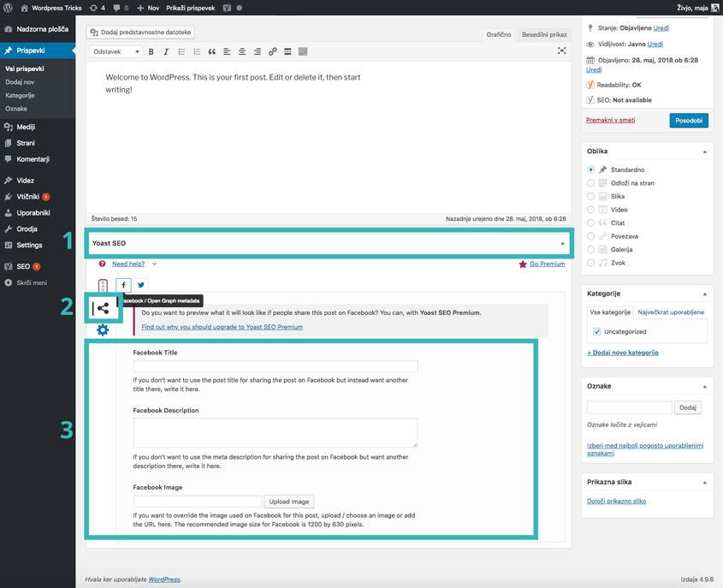Open the Yoast social share tab
The width and height of the screenshot is (723, 588).
[103, 308]
